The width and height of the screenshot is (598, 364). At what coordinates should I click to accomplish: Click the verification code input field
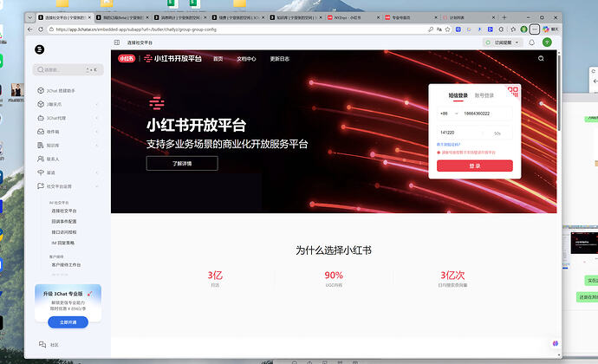461,133
